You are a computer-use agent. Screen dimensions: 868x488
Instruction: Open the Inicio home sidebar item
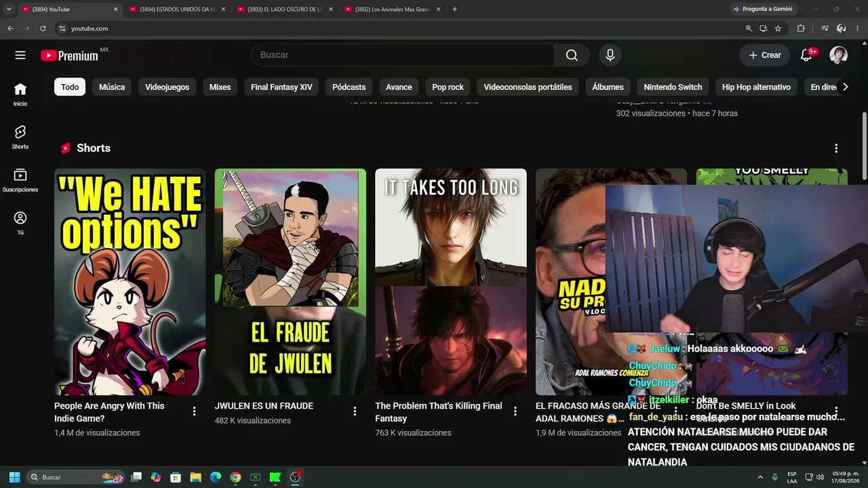click(x=20, y=94)
